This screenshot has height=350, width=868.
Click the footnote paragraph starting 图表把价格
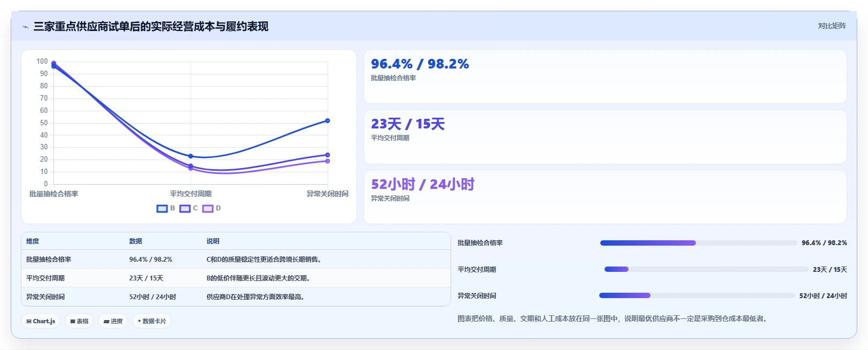click(x=614, y=319)
